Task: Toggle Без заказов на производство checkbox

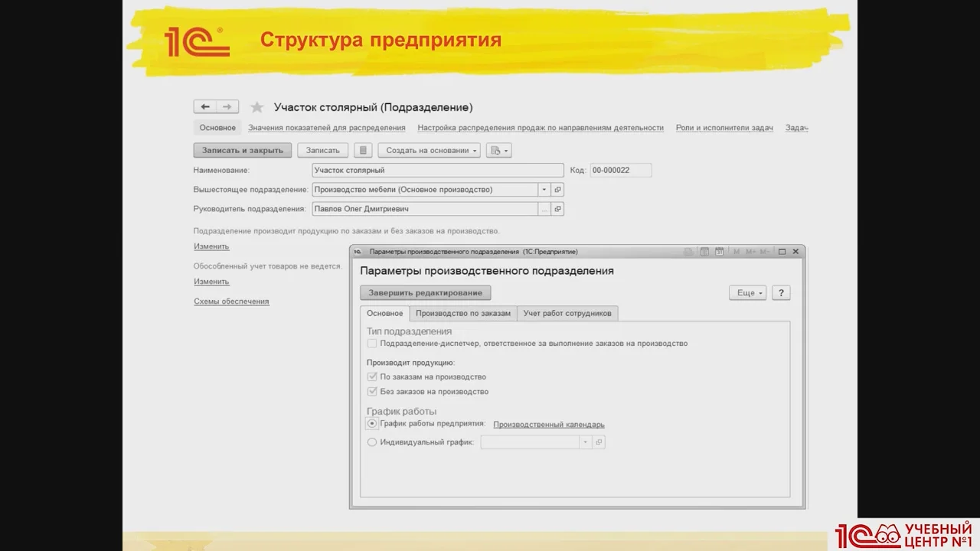Action: (x=372, y=392)
